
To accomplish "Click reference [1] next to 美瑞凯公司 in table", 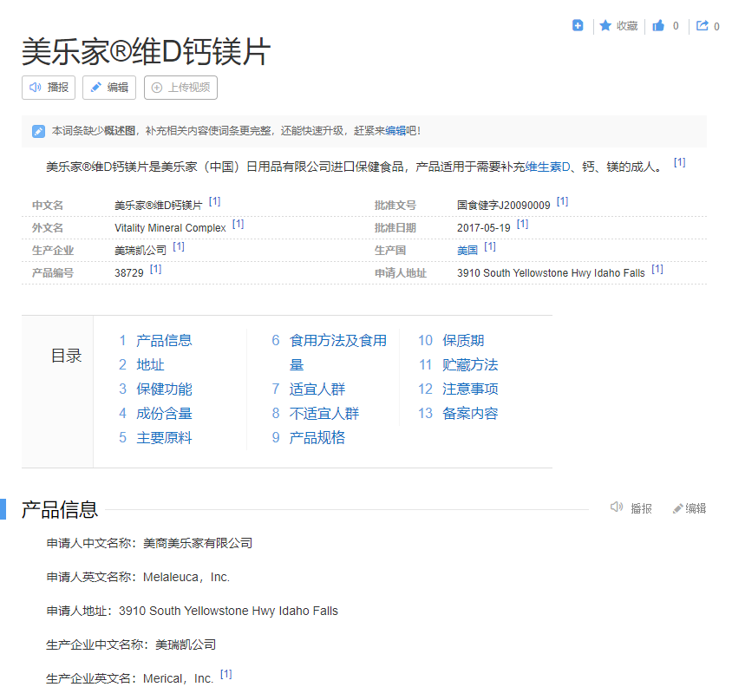I will pyautogui.click(x=179, y=246).
